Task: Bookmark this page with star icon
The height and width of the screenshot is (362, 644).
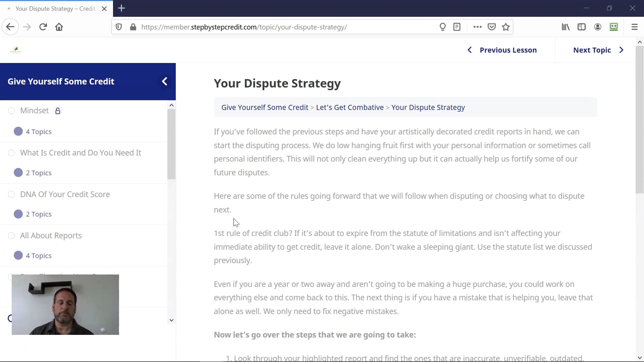Action: click(x=506, y=27)
